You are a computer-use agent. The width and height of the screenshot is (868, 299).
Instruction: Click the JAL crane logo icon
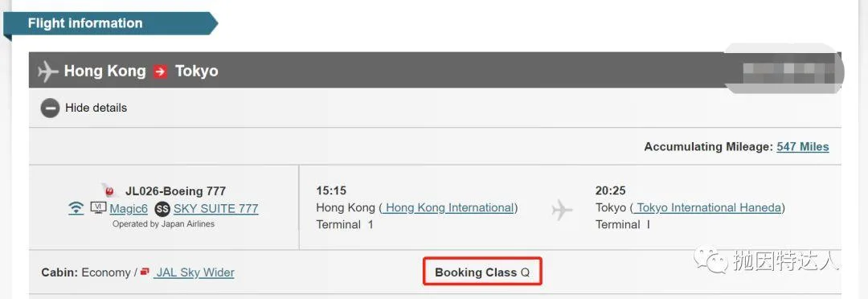point(110,191)
